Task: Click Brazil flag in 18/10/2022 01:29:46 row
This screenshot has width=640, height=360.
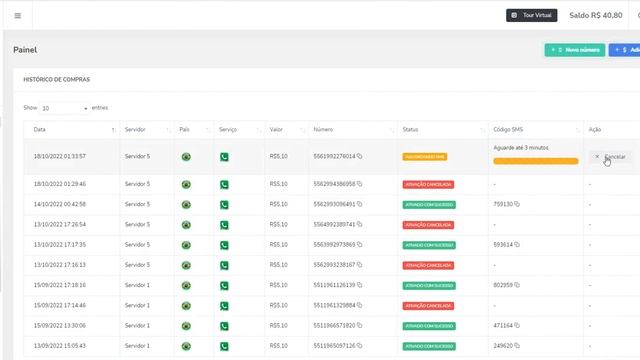Action: 186,184
